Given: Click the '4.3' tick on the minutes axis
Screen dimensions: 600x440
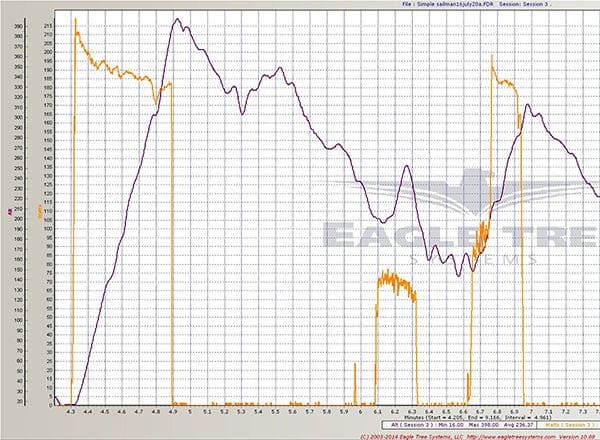Looking at the screenshot, I should pos(71,412).
